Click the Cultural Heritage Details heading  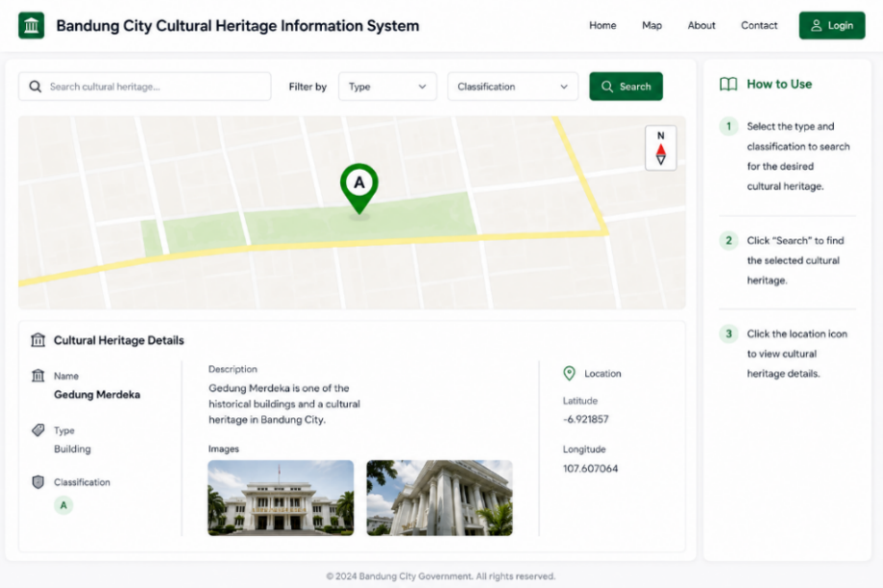119,340
